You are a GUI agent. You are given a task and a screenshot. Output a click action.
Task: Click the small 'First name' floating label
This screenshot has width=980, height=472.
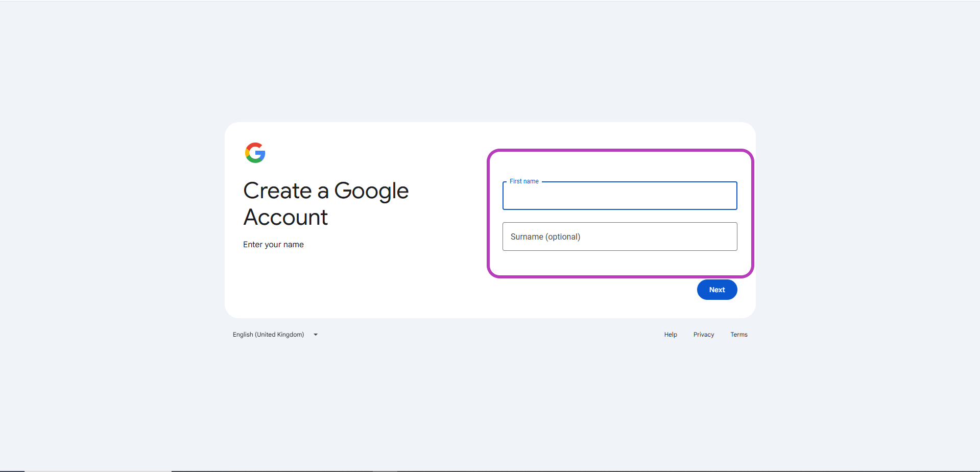pos(524,181)
